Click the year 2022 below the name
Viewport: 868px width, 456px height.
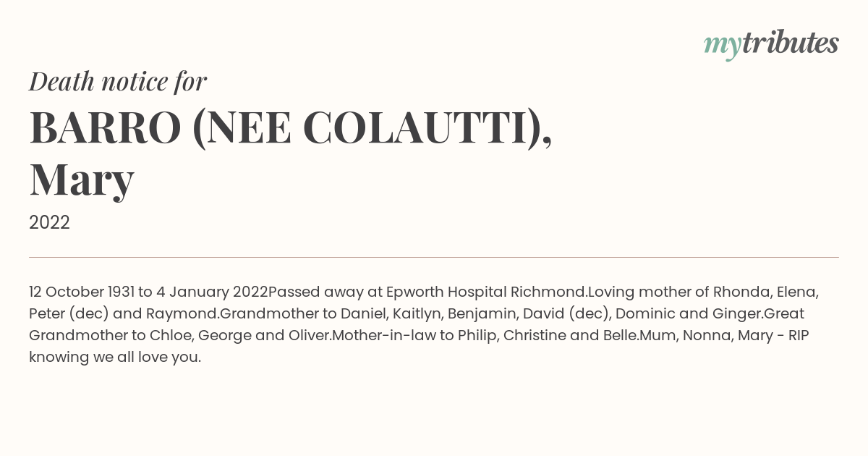click(49, 223)
